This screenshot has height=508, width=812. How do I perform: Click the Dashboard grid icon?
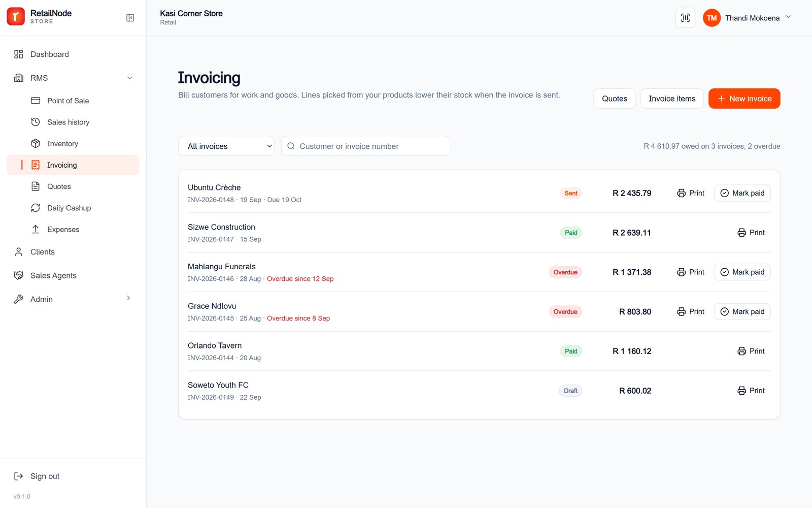click(19, 54)
